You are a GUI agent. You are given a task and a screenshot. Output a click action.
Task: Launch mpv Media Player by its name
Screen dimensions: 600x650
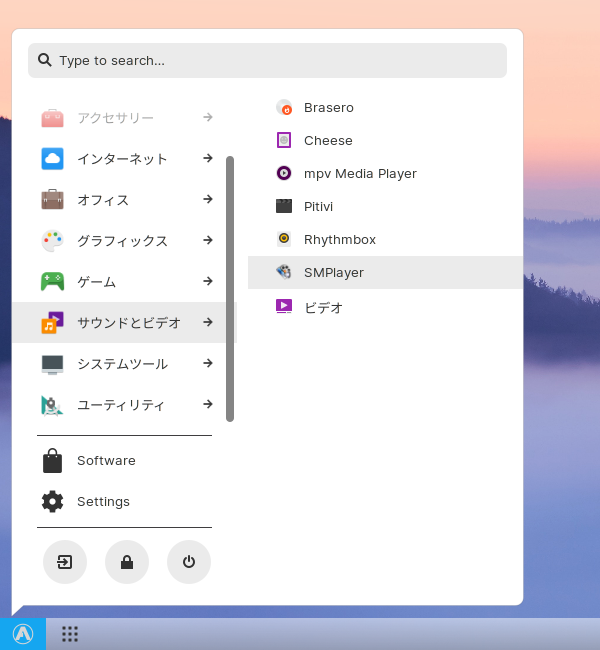click(x=360, y=174)
